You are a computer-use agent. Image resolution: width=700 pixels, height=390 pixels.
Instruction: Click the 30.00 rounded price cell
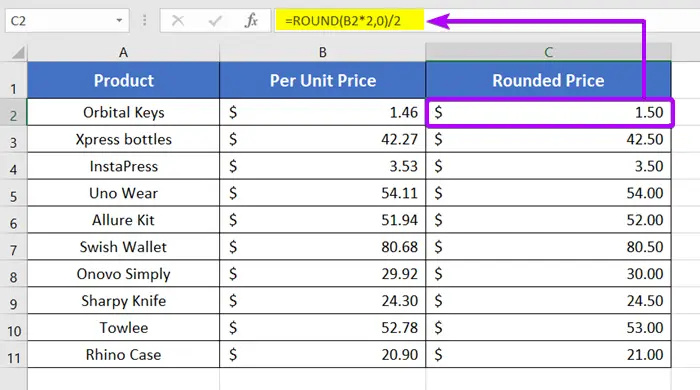548,274
